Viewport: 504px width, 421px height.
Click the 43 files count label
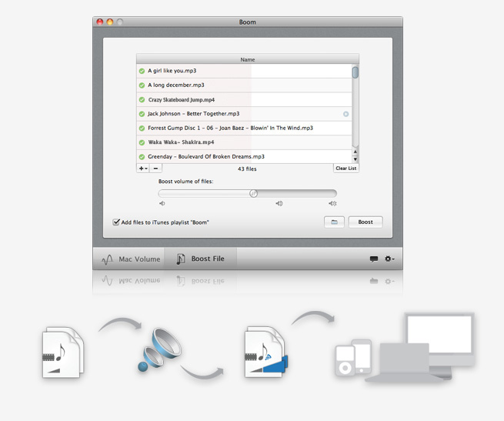click(x=247, y=169)
